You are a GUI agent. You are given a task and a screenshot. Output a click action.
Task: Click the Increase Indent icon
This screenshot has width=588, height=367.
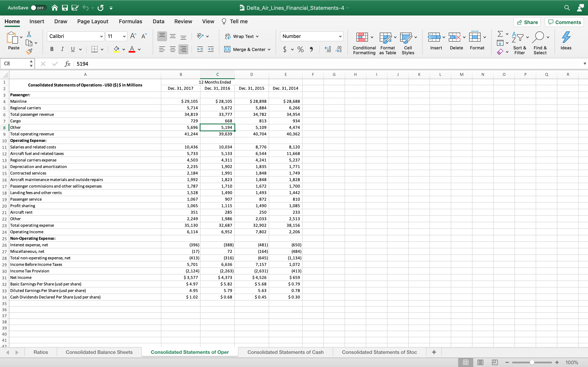click(x=211, y=50)
